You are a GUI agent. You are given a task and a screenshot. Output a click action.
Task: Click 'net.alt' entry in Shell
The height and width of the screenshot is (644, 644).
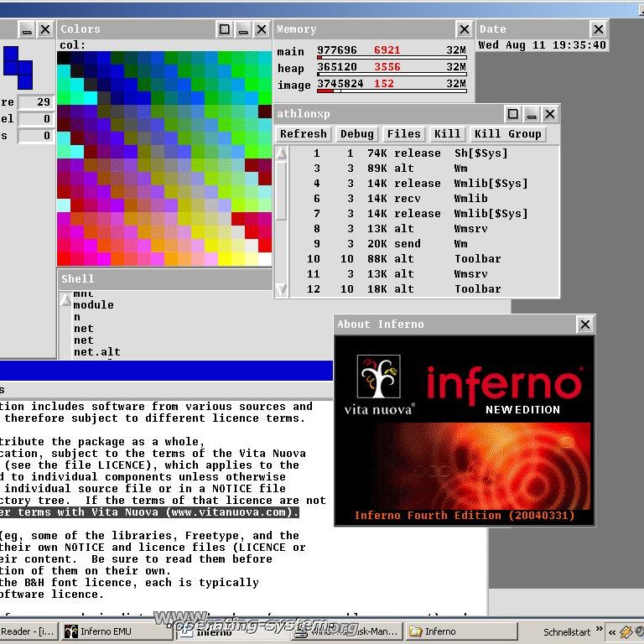(x=97, y=352)
